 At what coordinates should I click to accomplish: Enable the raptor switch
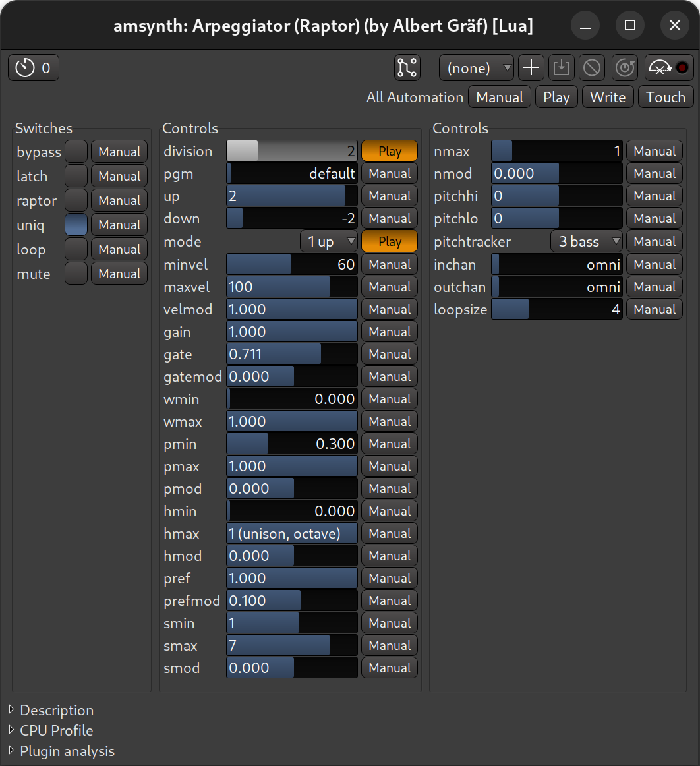[x=76, y=200]
